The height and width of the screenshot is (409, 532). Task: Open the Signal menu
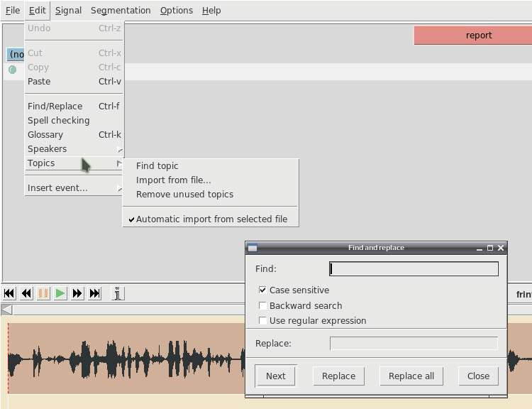point(68,11)
